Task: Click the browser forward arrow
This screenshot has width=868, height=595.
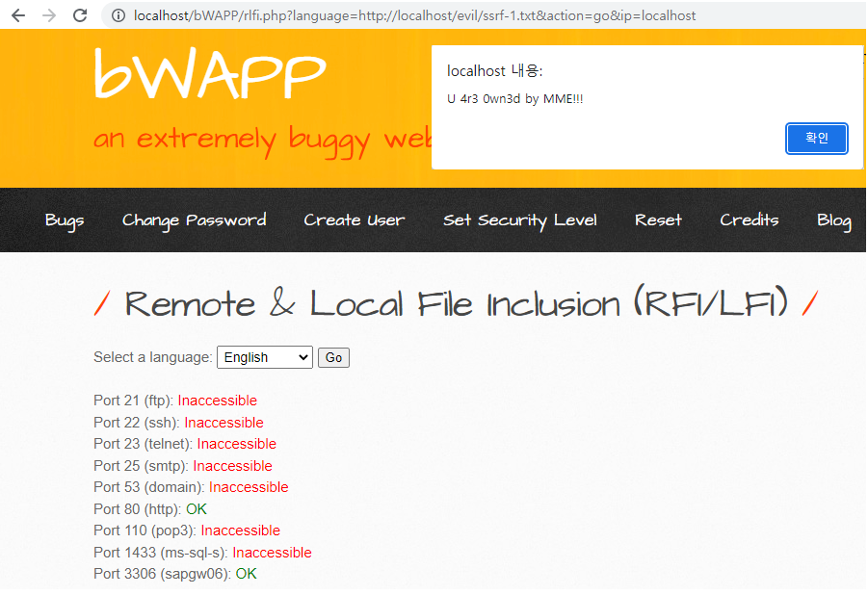Action: pyautogui.click(x=49, y=15)
